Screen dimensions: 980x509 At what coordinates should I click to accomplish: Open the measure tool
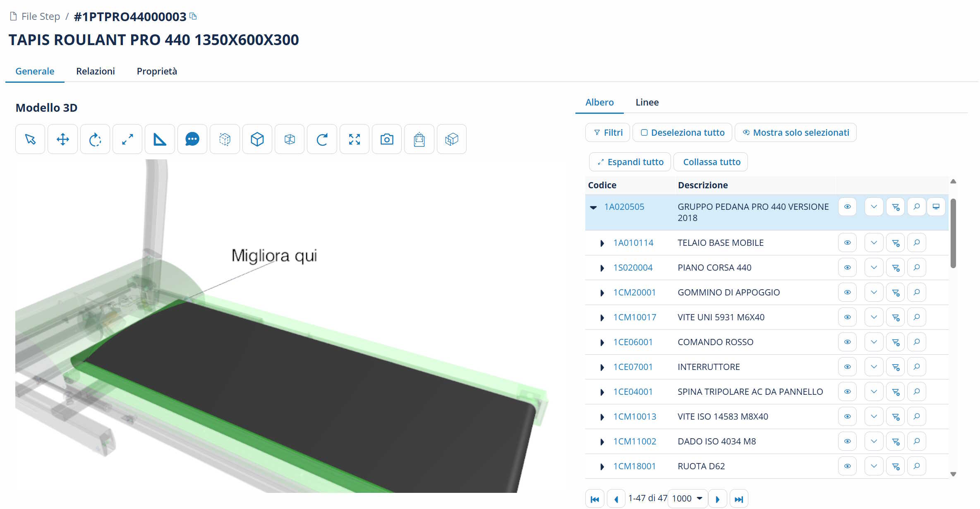pos(159,139)
